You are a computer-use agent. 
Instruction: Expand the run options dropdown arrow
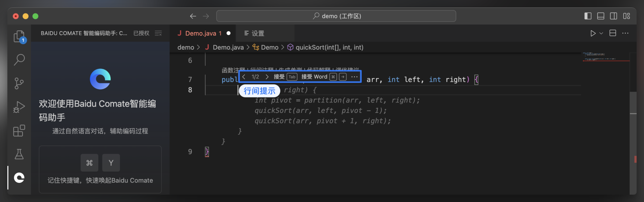[x=601, y=33]
